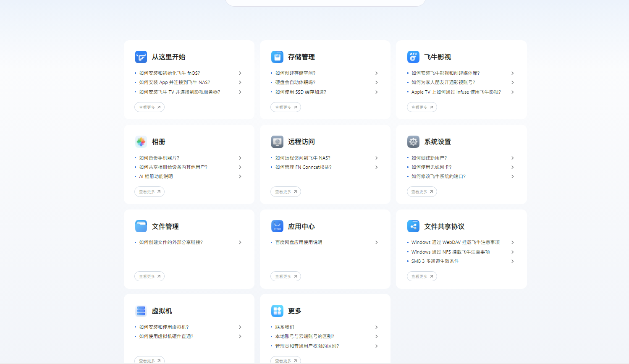Expand chevron beside 如何创建存储空间?

376,73
